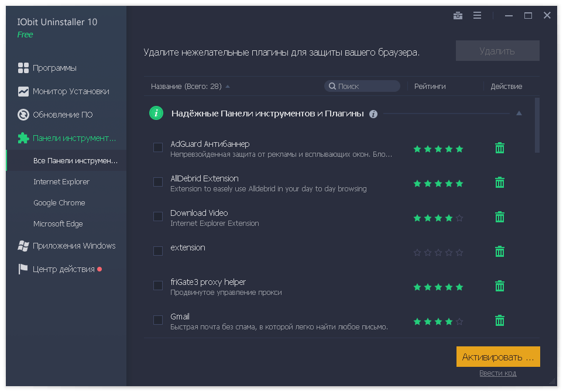The image size is (563, 392).
Task: Delete Gmail plugin with trash icon
Action: pyautogui.click(x=500, y=320)
